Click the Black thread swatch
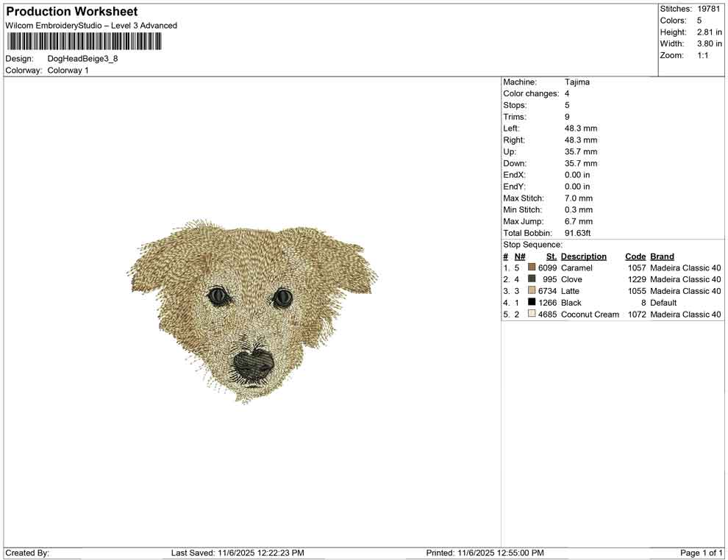The height and width of the screenshot is (560, 728). (532, 302)
